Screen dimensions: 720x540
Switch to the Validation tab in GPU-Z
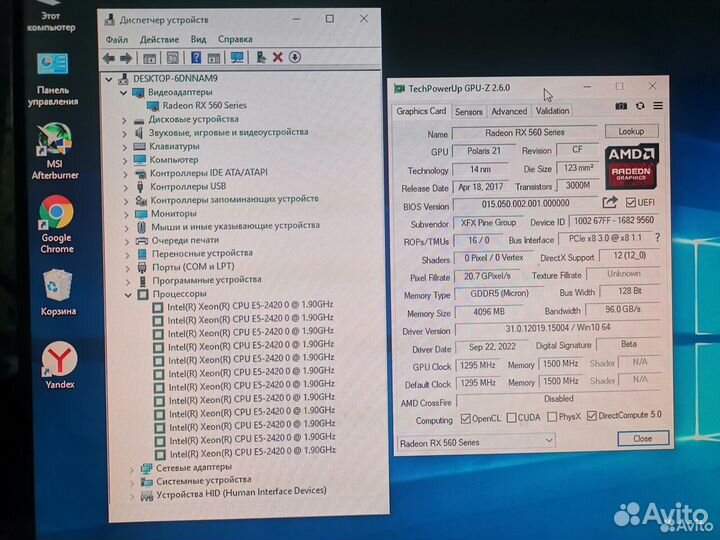pyautogui.click(x=552, y=111)
